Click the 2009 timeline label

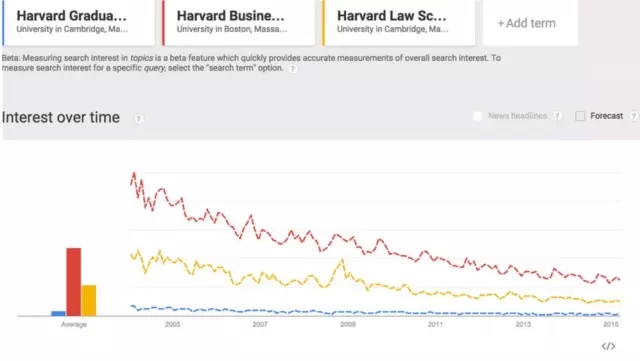point(348,324)
